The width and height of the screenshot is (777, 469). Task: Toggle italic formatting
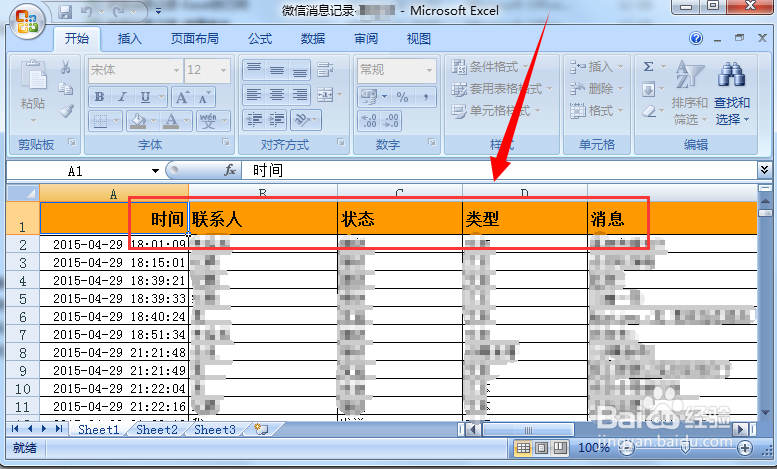(x=122, y=97)
